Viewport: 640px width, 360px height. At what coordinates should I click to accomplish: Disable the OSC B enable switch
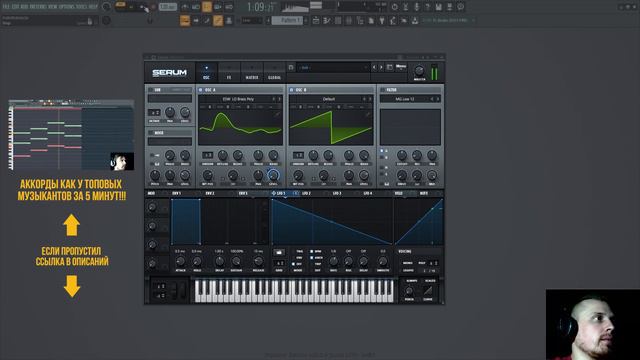291,90
